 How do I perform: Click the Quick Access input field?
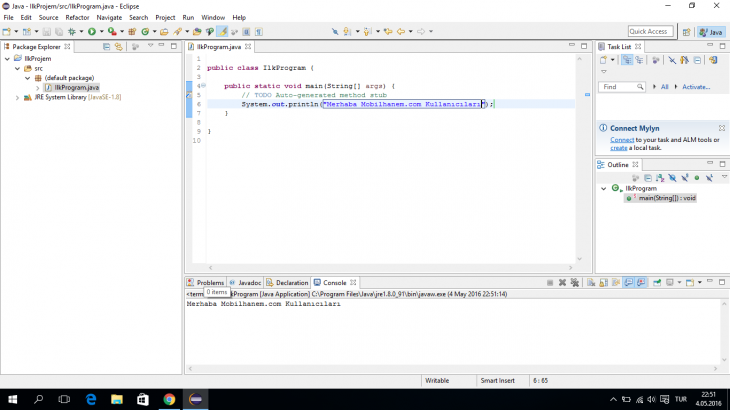pyautogui.click(x=650, y=31)
